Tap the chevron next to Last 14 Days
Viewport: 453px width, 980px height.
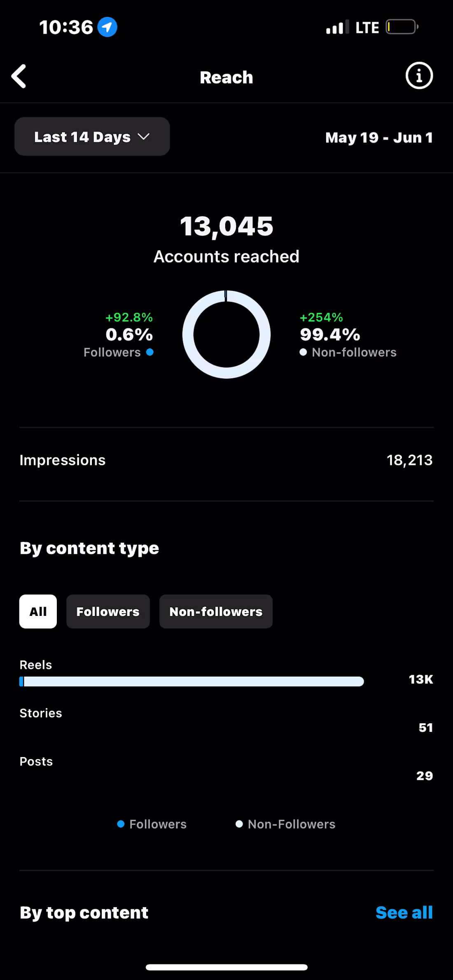pos(143,137)
